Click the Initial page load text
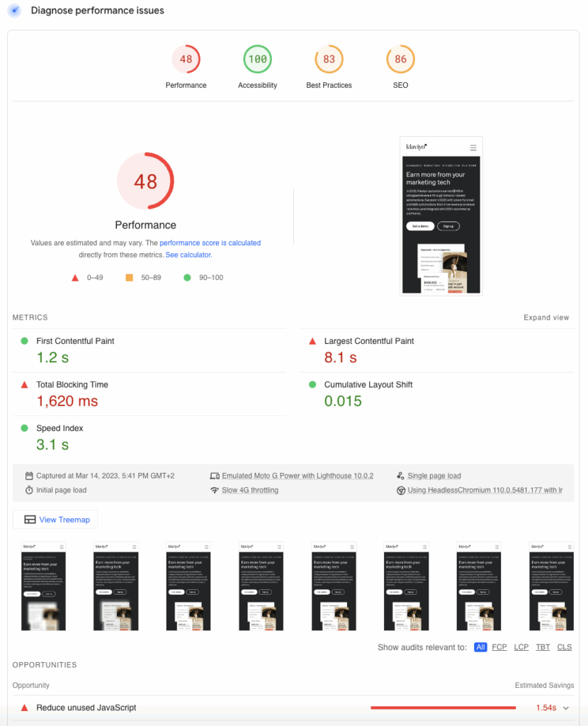The image size is (588, 726). [x=61, y=490]
